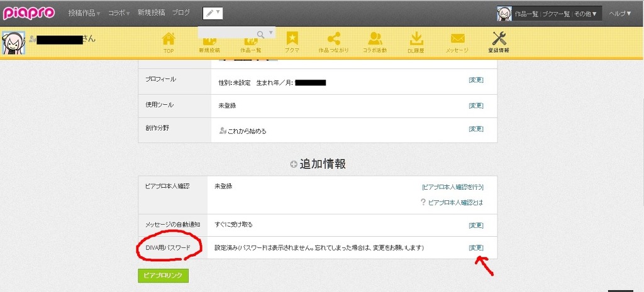Click the 創作分野 row label

157,128
